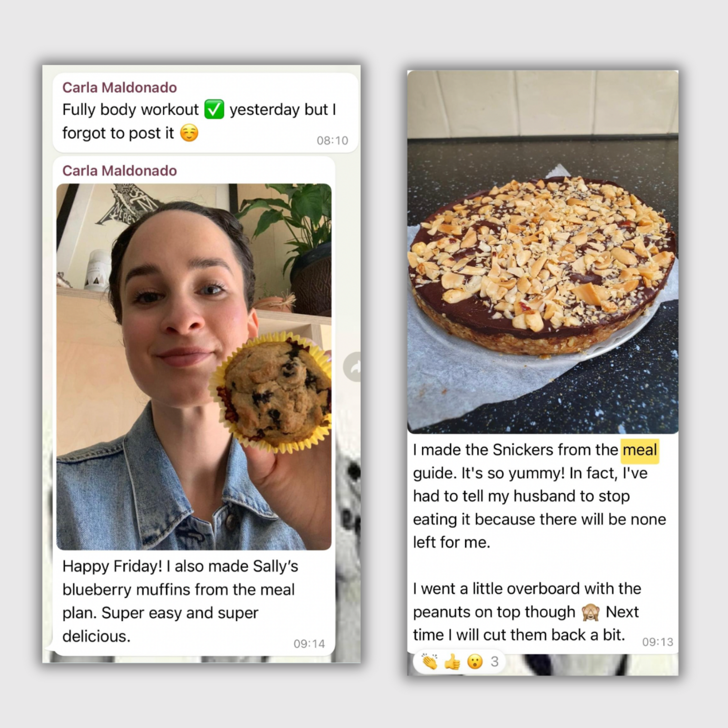Click the thumbs up reaction emoji
This screenshot has width=728, height=728.
[452, 661]
